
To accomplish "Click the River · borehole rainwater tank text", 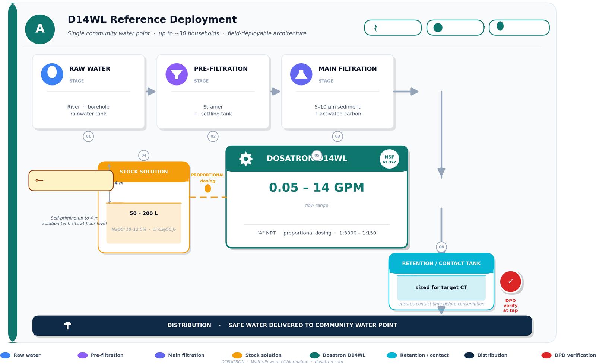I will tap(88, 110).
